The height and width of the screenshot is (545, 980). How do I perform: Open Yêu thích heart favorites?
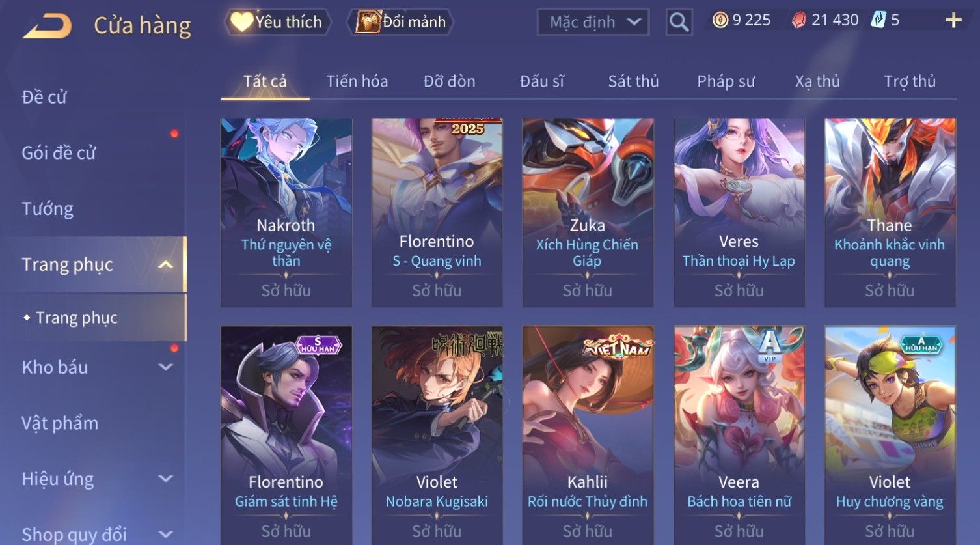[278, 22]
